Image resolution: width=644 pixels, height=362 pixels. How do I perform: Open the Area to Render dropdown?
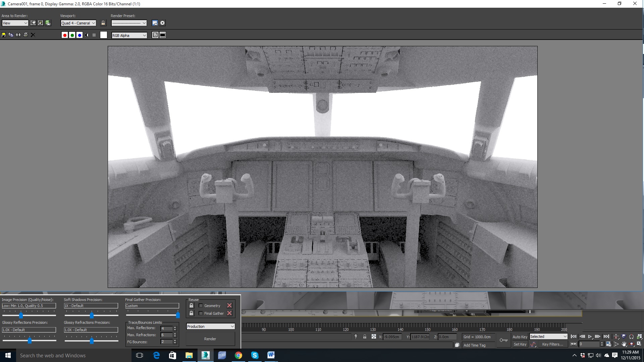pyautogui.click(x=15, y=23)
